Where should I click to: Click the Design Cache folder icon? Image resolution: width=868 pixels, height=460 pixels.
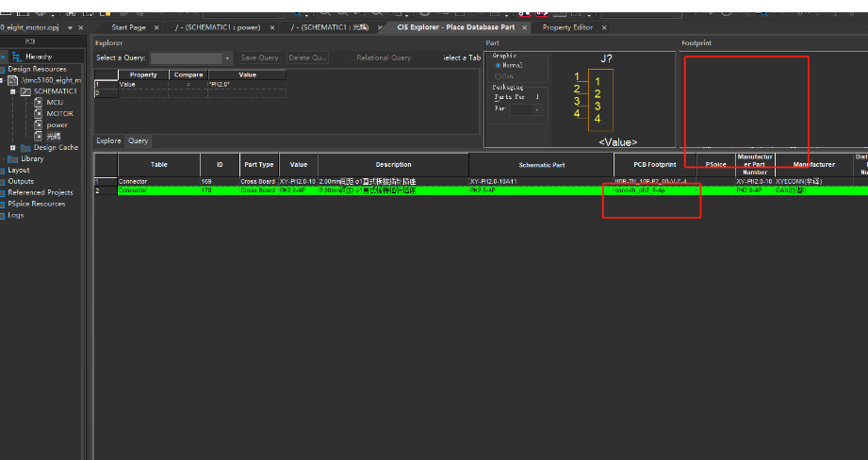25,148
